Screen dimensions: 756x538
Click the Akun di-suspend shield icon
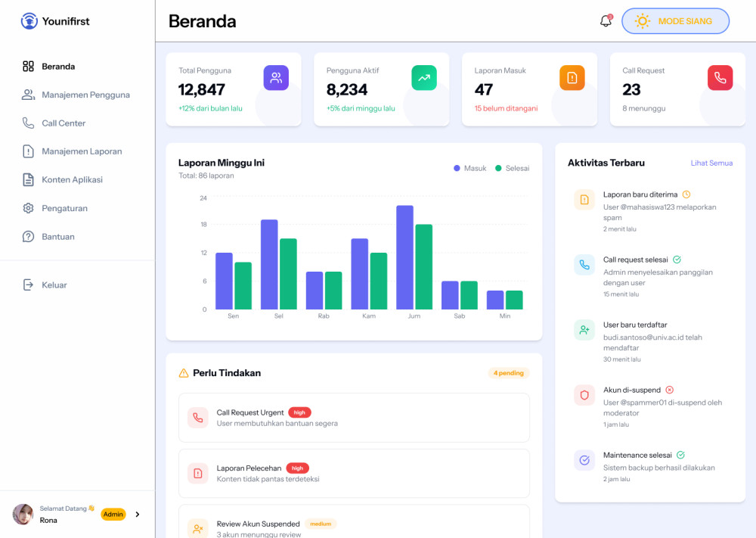584,395
